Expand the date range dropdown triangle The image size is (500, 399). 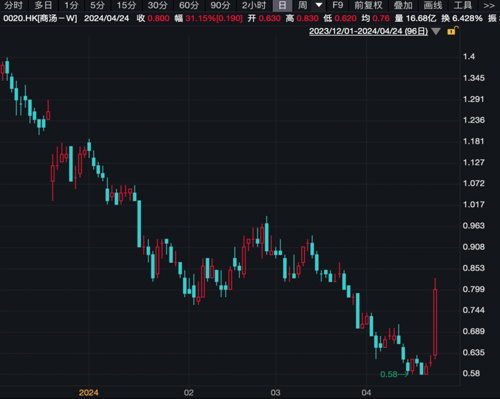(x=436, y=31)
